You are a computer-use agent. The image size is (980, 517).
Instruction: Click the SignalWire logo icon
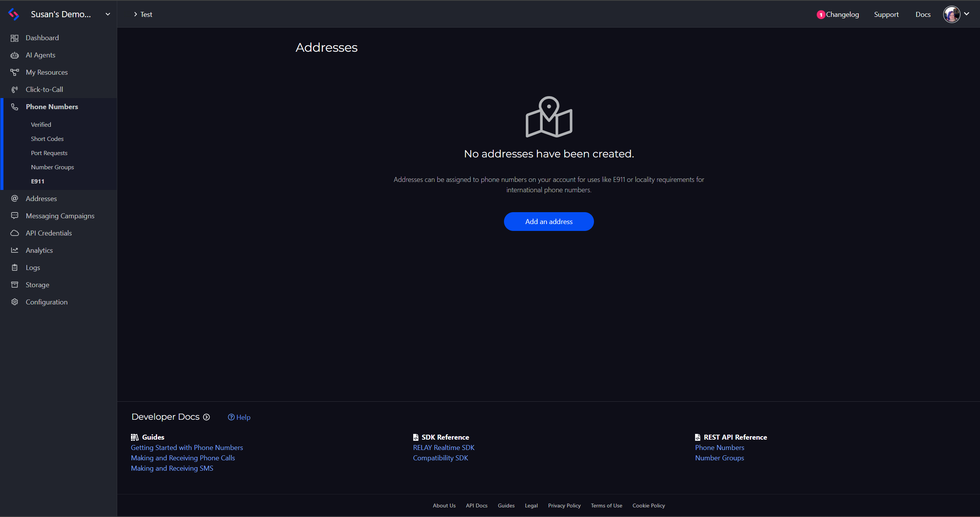[14, 14]
